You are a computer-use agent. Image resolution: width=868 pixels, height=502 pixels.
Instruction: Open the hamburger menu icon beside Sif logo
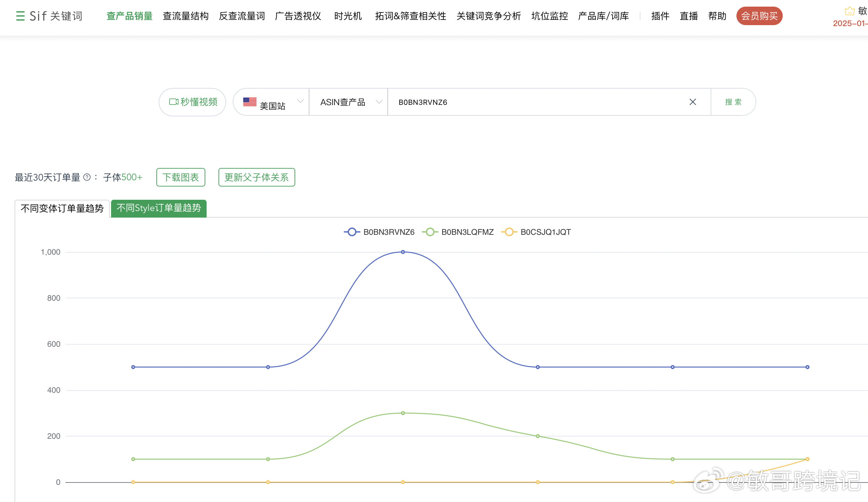click(20, 16)
